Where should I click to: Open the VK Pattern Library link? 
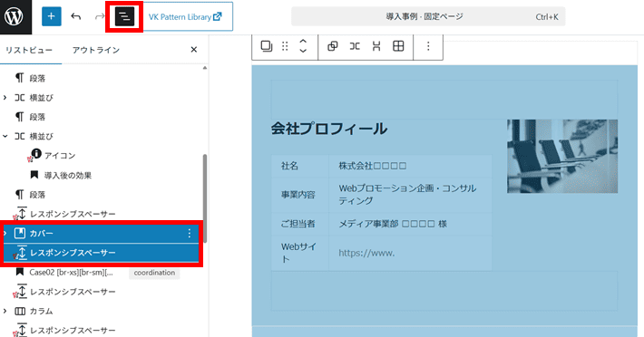coord(185,17)
